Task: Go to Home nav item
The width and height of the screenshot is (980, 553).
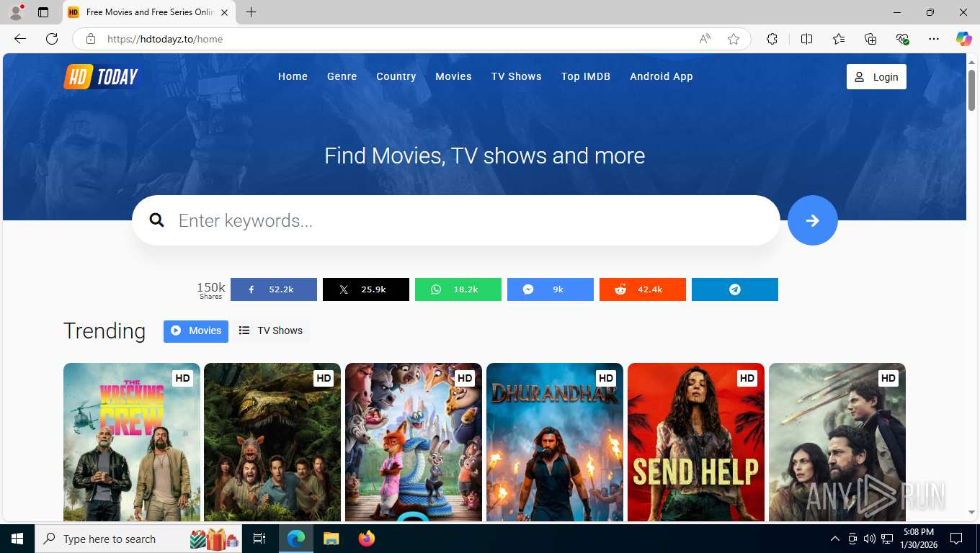Action: click(x=293, y=76)
